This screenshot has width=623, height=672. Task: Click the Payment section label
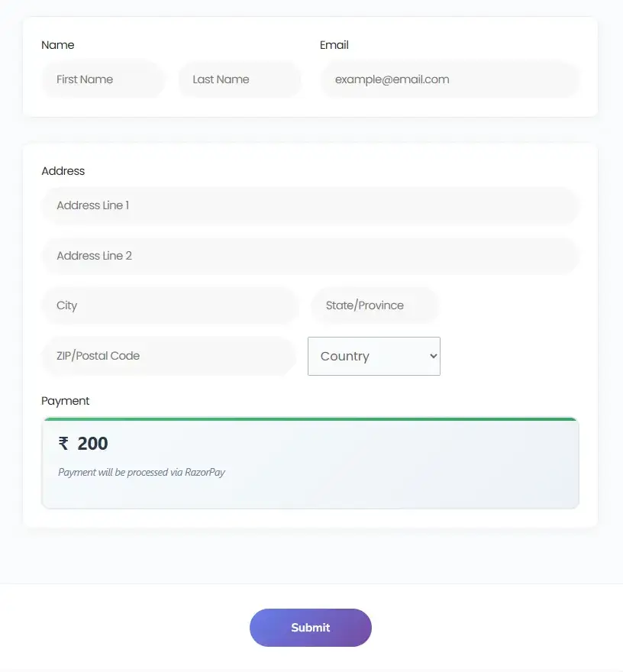click(66, 401)
